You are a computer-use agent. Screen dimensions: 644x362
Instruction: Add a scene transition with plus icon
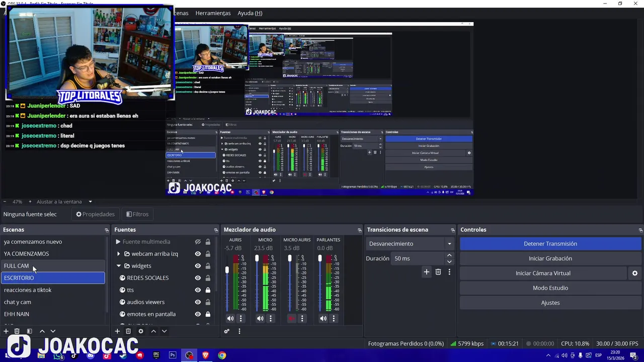point(427,272)
